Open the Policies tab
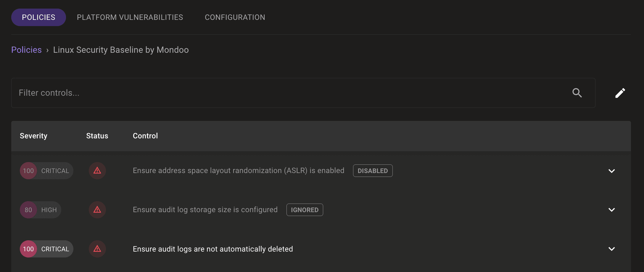Image resolution: width=644 pixels, height=272 pixels. pos(38,17)
